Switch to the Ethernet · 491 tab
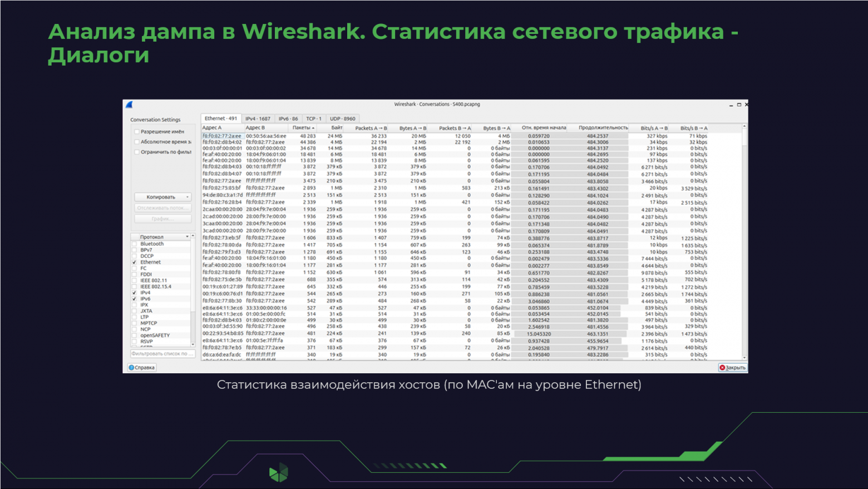This screenshot has width=868, height=489. coord(221,118)
